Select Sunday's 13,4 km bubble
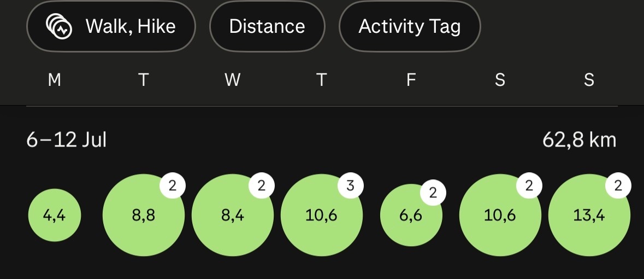This screenshot has width=644, height=279. pos(589,215)
